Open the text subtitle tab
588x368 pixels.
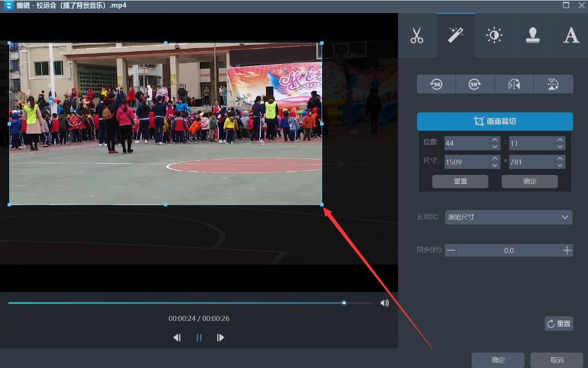(x=571, y=36)
